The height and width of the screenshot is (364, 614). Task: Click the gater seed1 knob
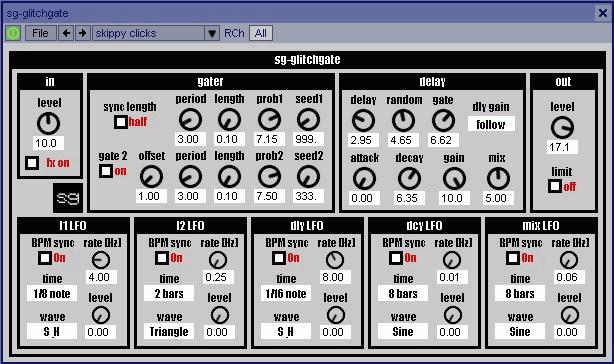308,119
